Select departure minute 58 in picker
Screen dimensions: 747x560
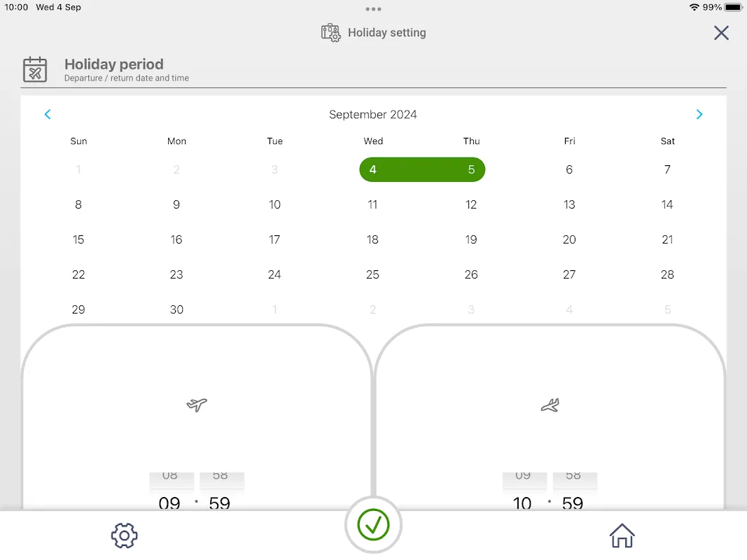[x=221, y=476]
